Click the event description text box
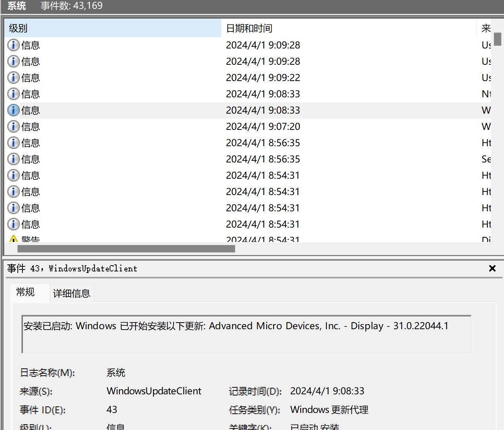This screenshot has width=504, height=430. [246, 334]
